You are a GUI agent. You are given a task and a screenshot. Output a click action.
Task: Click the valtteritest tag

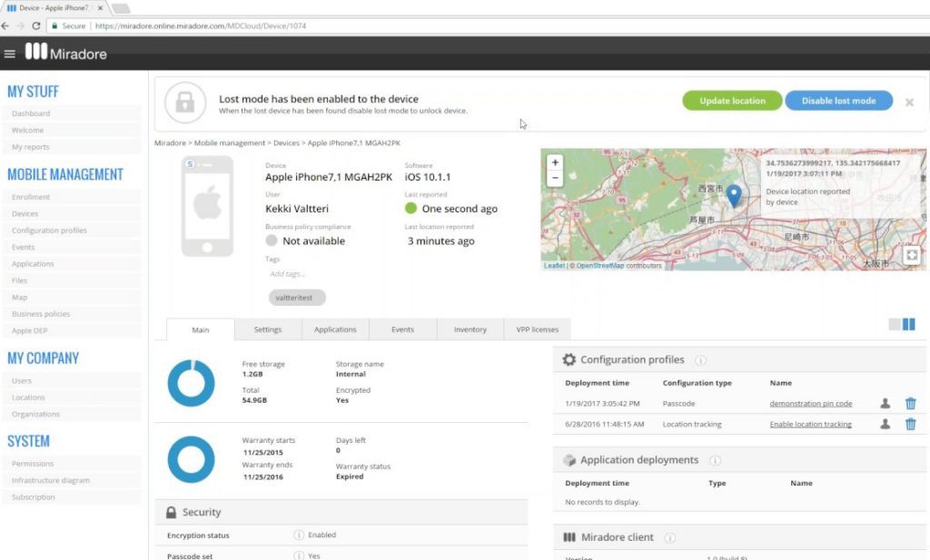tap(297, 298)
